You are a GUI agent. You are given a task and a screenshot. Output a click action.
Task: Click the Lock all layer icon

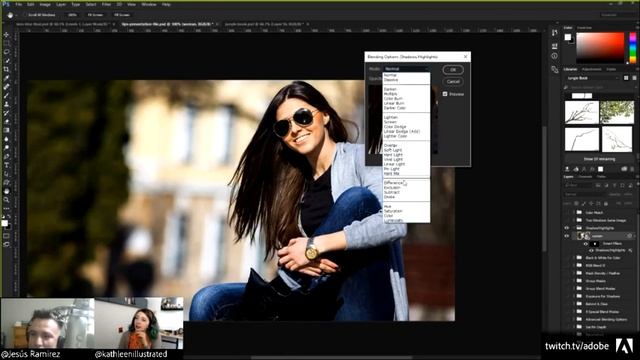(606, 203)
